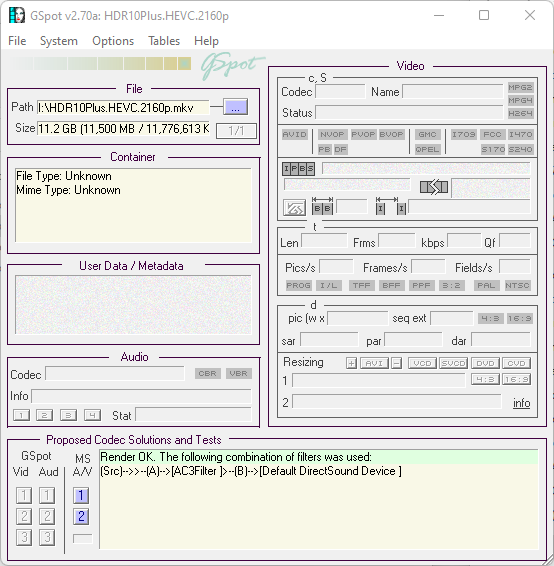This screenshot has height=566, width=554.
Task: Click the H264 indicator
Action: coord(520,113)
